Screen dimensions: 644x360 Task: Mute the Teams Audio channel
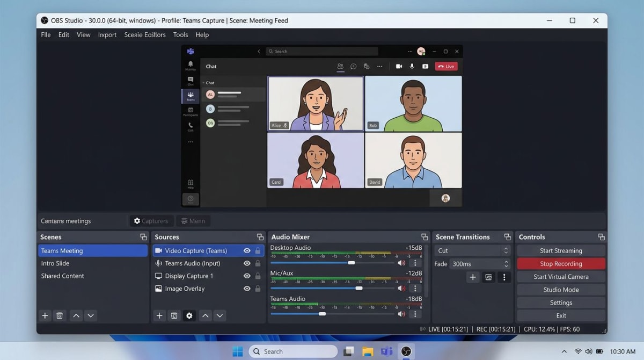pyautogui.click(x=401, y=314)
